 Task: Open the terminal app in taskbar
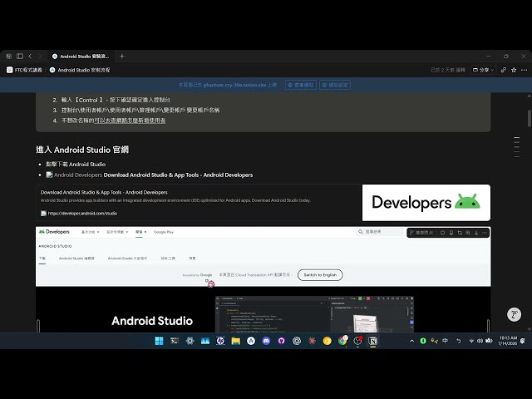[x=175, y=341]
